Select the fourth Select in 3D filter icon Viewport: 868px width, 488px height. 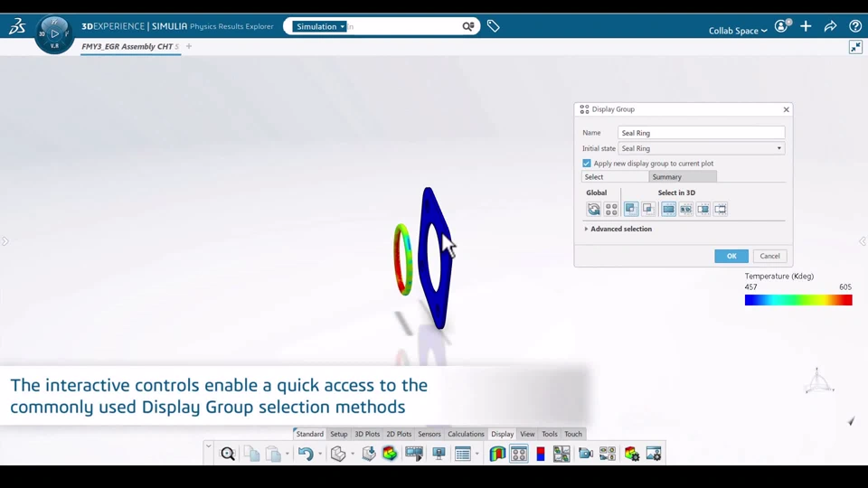pyautogui.click(x=721, y=209)
